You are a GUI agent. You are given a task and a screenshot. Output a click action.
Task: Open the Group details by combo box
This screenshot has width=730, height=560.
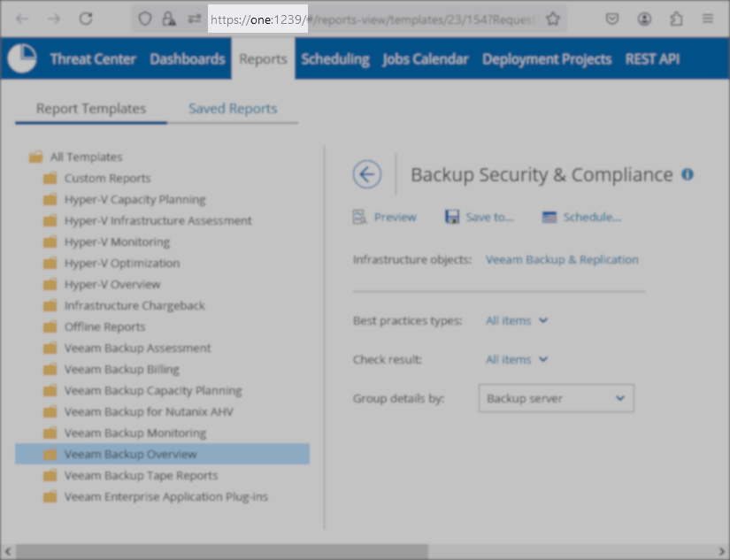click(x=556, y=398)
